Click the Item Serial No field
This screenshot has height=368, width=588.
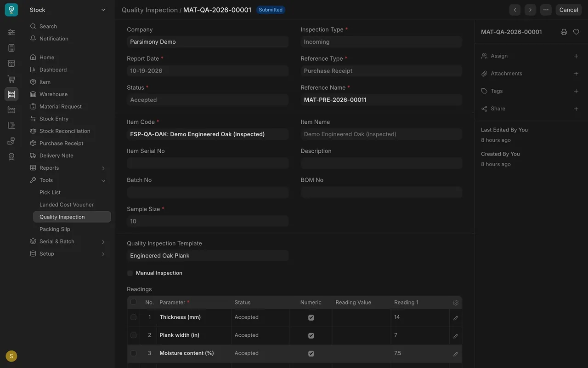point(208,163)
